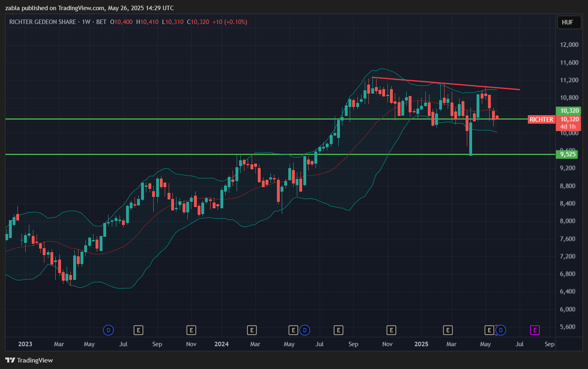Click the 5,600 price axis label

pos(568,327)
